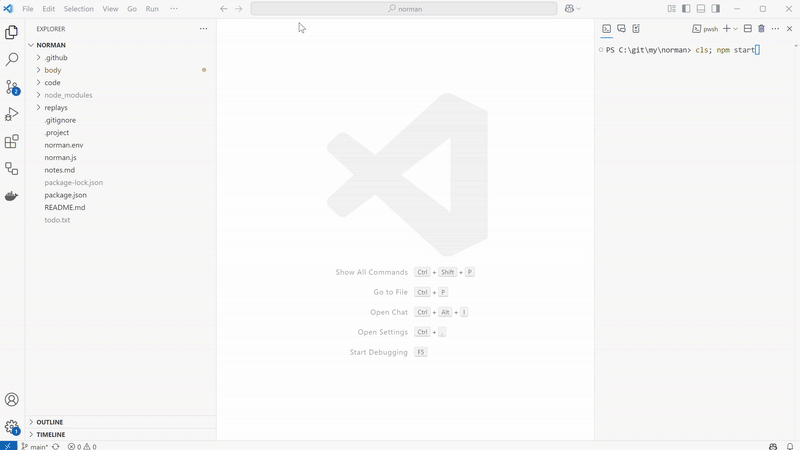This screenshot has width=800, height=450.
Task: Open the Run and Debug view
Action: [x=11, y=114]
